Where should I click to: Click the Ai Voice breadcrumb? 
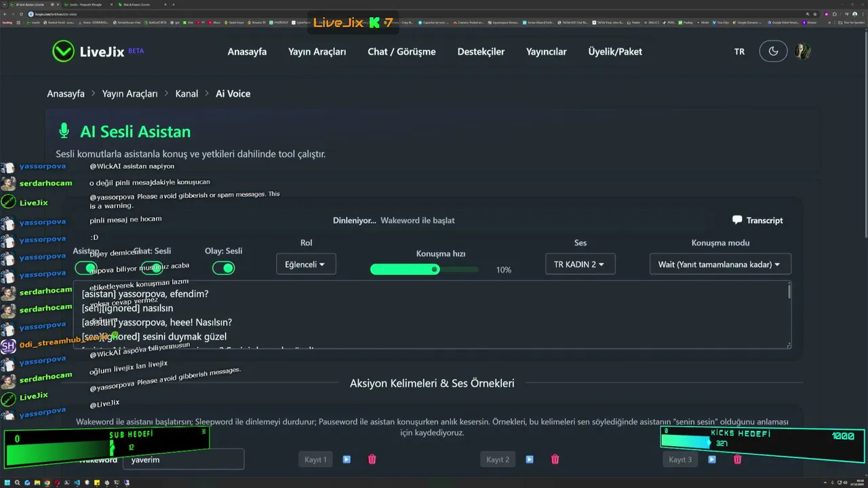coord(233,94)
